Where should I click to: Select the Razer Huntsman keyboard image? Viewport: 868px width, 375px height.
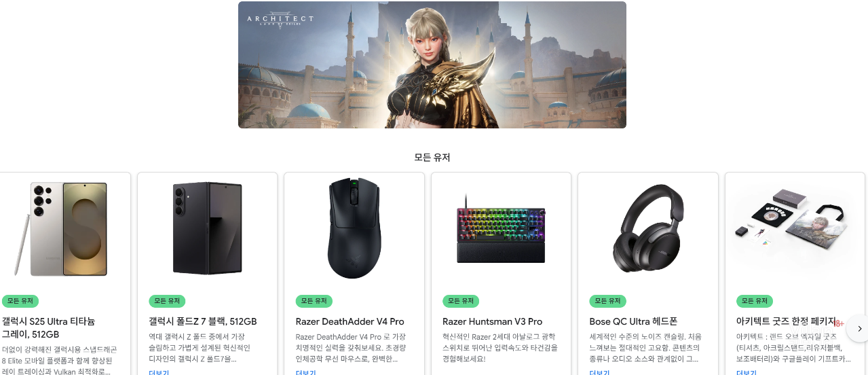tap(501, 228)
